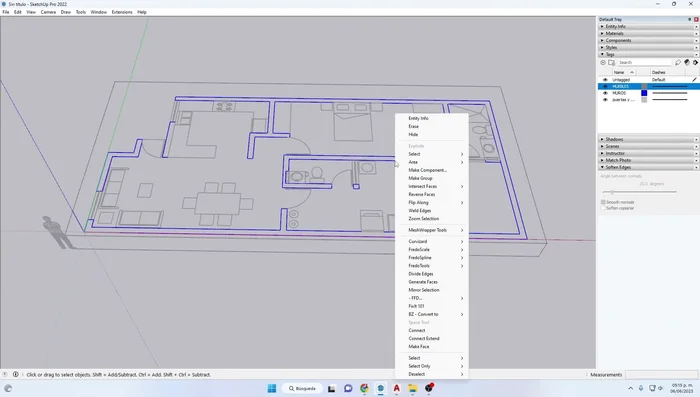Expand the Entity Info panel
The height and width of the screenshot is (397, 700).
(648, 26)
